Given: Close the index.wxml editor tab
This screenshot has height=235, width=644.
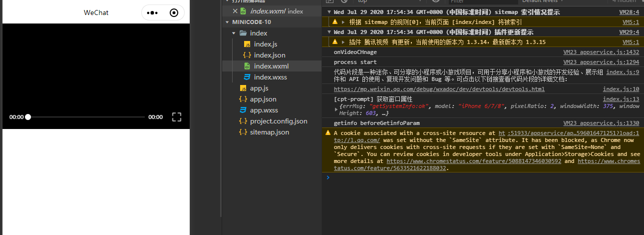Looking at the screenshot, I should [235, 11].
